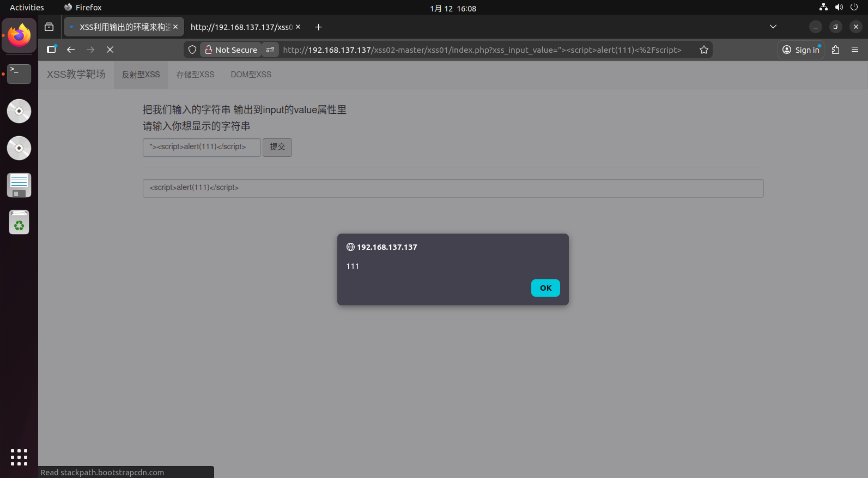Close the XSS利用输出 tab

click(x=175, y=27)
